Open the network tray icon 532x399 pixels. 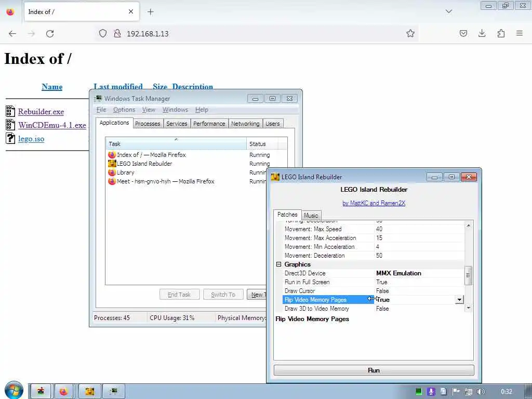point(469,392)
